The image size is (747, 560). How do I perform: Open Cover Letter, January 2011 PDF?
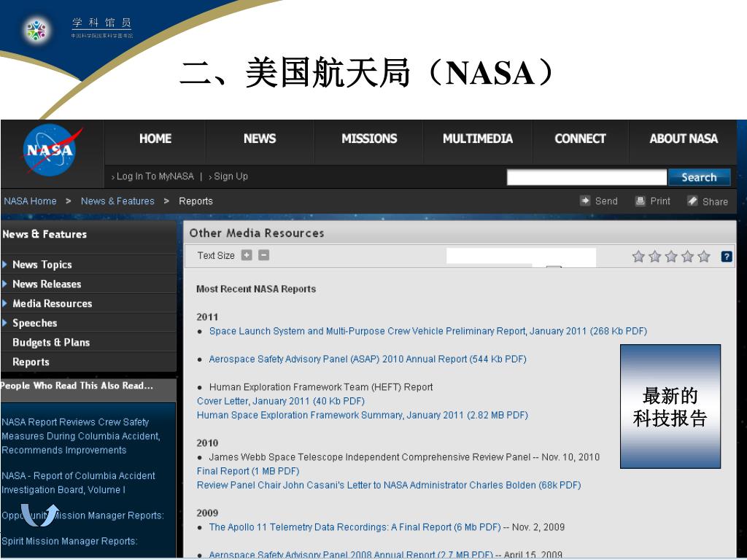pyautogui.click(x=281, y=401)
